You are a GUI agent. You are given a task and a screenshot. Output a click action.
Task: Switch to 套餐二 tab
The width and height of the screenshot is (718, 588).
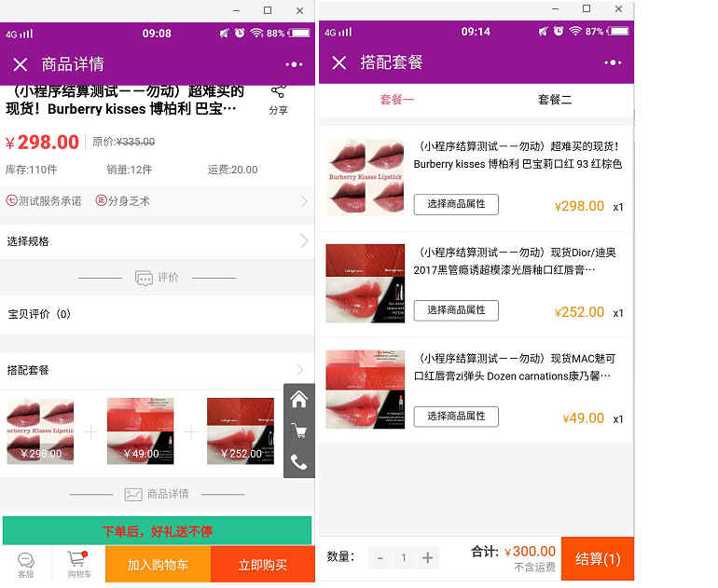point(555,100)
